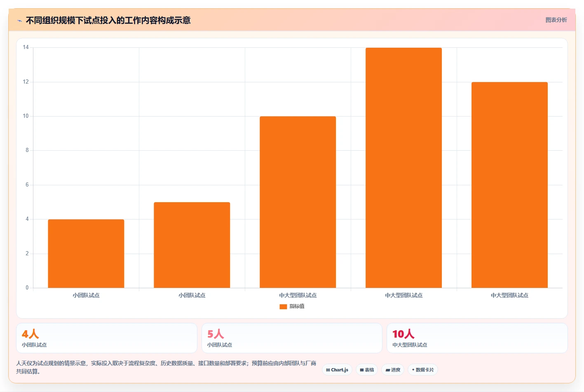
Task: Choose the 进度 chip
Action: (x=393, y=370)
